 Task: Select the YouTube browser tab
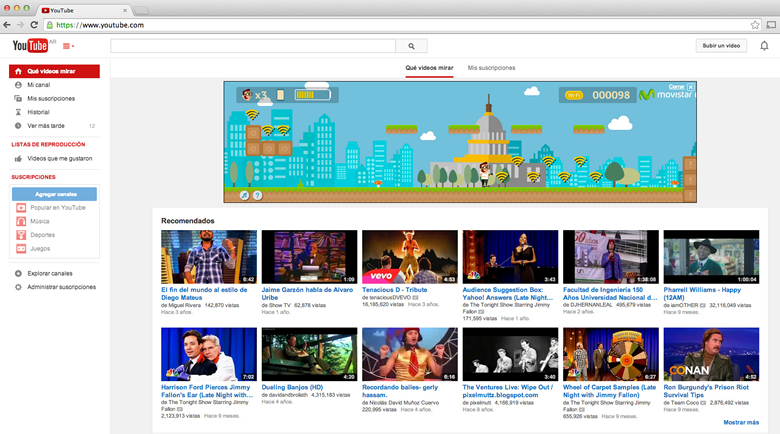(83, 10)
